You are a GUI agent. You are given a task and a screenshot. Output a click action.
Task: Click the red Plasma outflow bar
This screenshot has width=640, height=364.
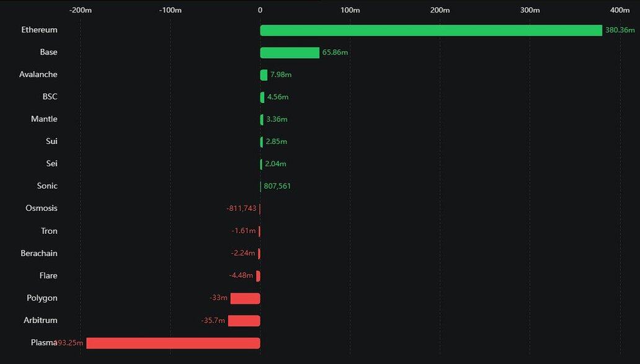point(173,343)
